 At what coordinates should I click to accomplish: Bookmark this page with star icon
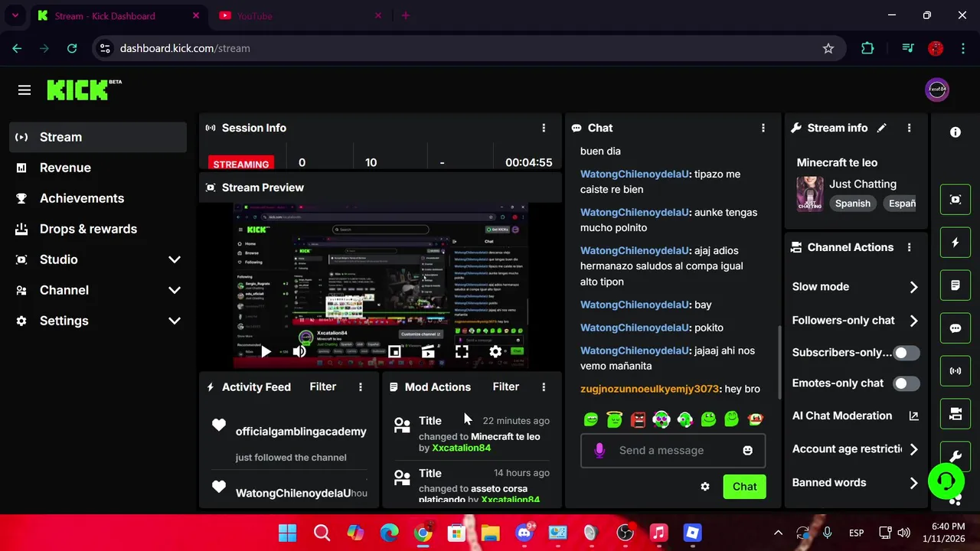(x=828, y=48)
